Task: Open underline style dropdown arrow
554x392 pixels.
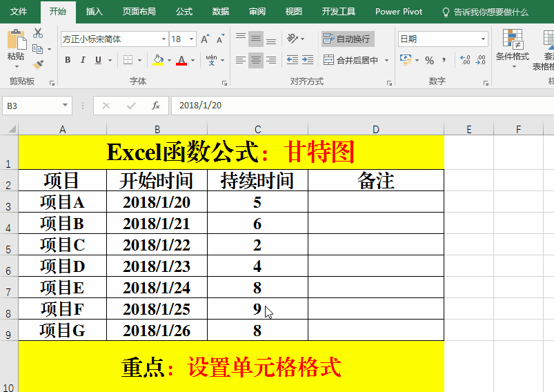Action: pos(110,61)
